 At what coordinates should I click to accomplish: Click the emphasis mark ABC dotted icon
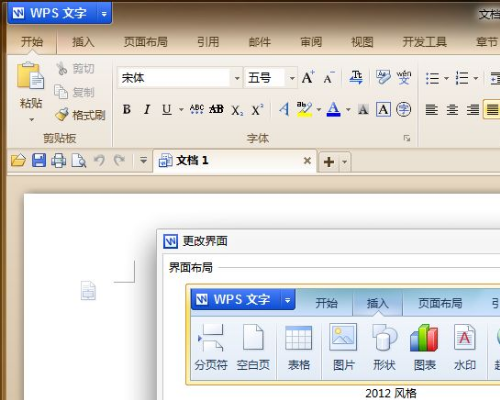tap(197, 109)
